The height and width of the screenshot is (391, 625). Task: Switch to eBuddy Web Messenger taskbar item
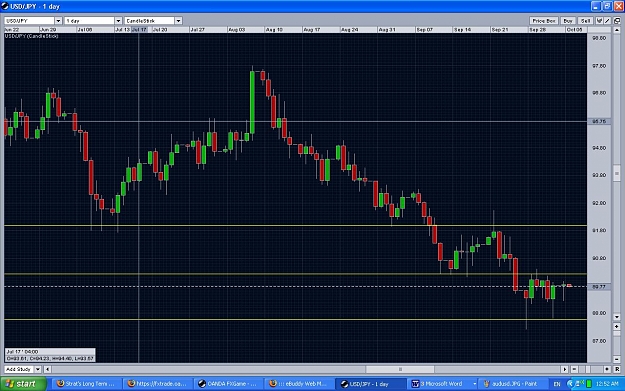pyautogui.click(x=298, y=384)
